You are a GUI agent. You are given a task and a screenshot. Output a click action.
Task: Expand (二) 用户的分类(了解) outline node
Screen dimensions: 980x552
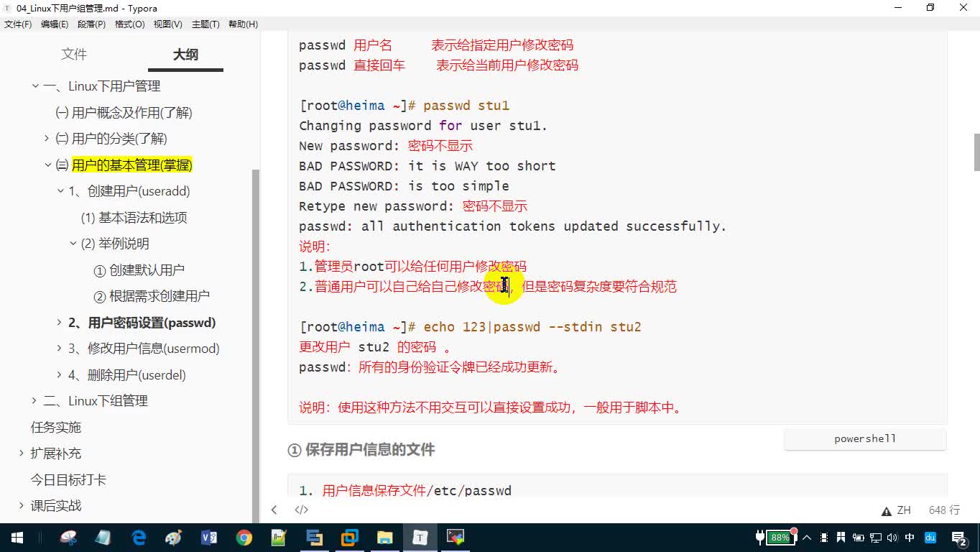point(47,139)
